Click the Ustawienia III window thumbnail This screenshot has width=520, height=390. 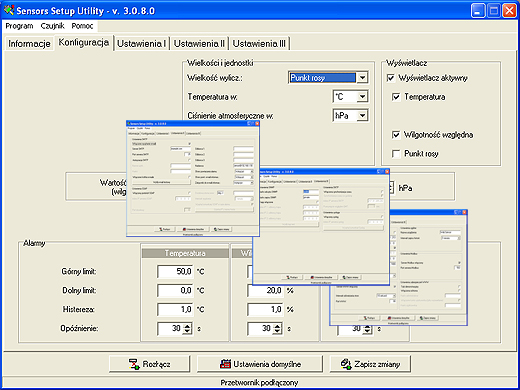pos(321,227)
